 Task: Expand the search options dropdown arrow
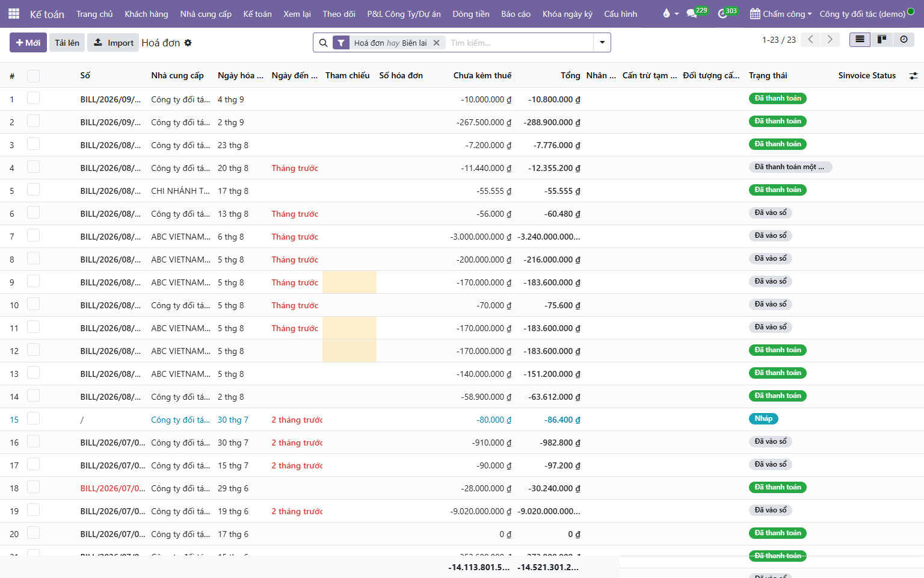pos(602,43)
